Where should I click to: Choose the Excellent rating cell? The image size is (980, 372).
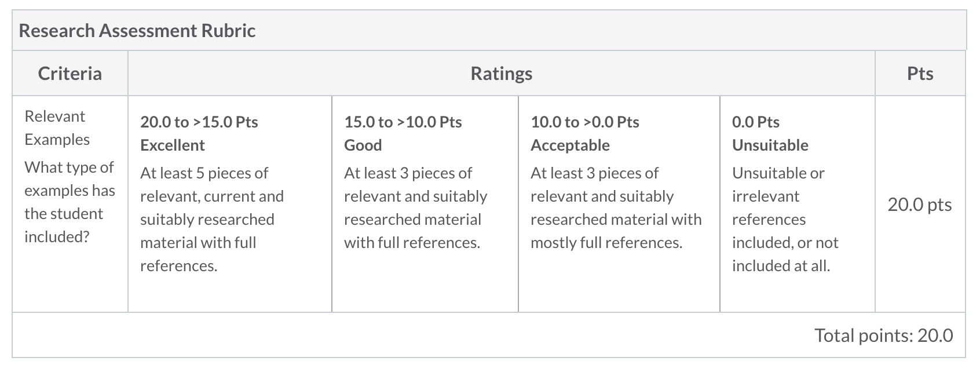[x=230, y=204]
